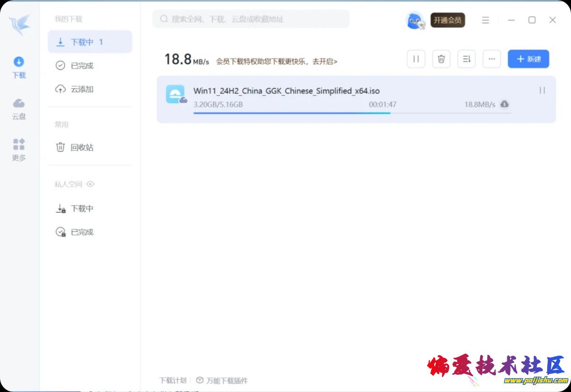This screenshot has width=571, height=392.
Task: Click the 新建 new task button
Action: 528,59
